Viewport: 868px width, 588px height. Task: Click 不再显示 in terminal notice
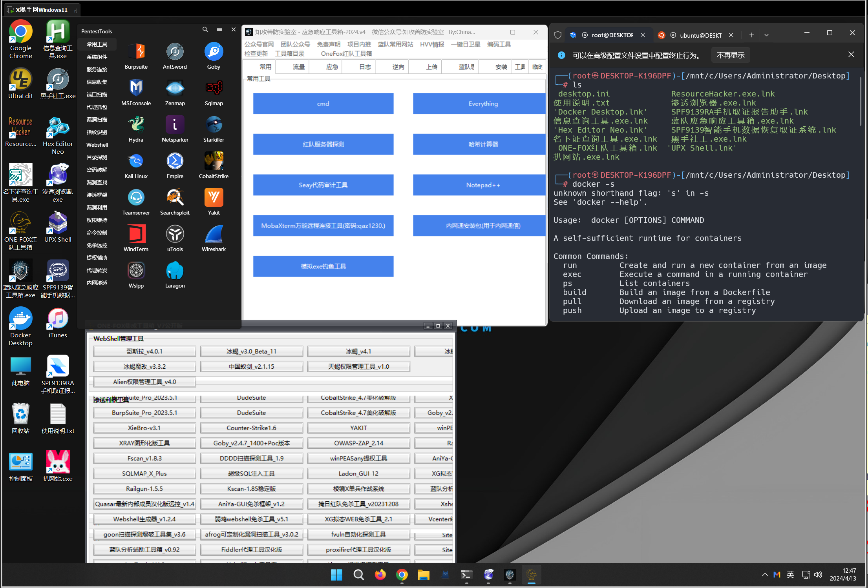pyautogui.click(x=730, y=55)
